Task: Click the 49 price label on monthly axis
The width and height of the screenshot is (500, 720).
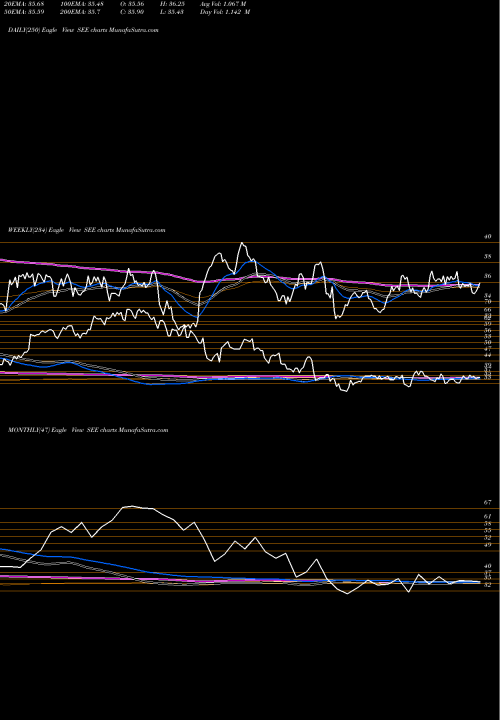Action: tap(488, 545)
